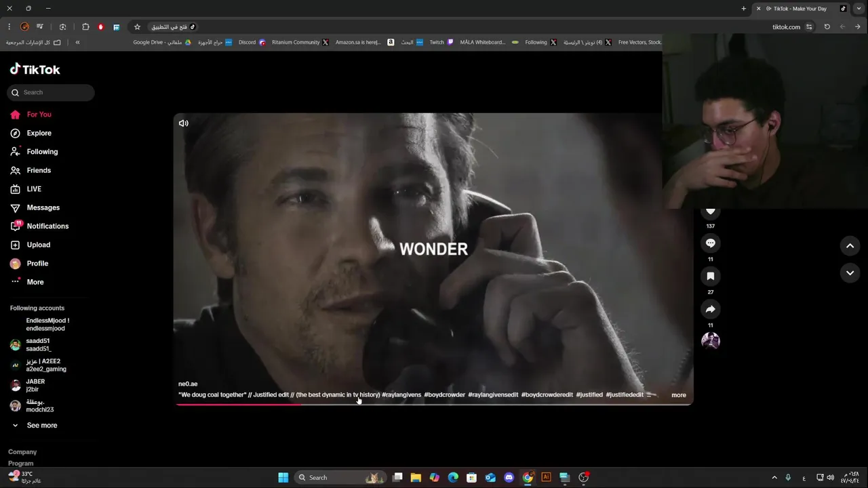Open Discord from taskbar
The height and width of the screenshot is (488, 868).
coord(509,477)
